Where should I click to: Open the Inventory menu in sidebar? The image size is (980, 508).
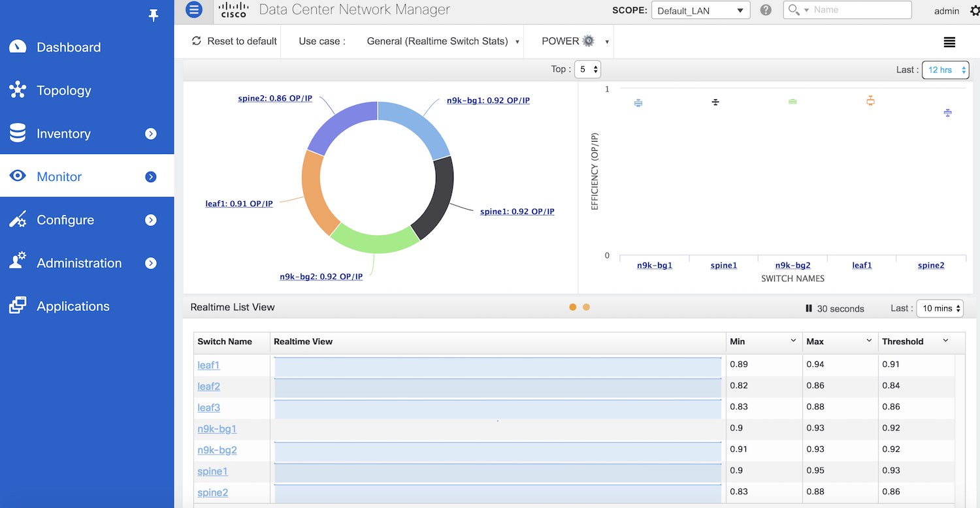pos(63,133)
